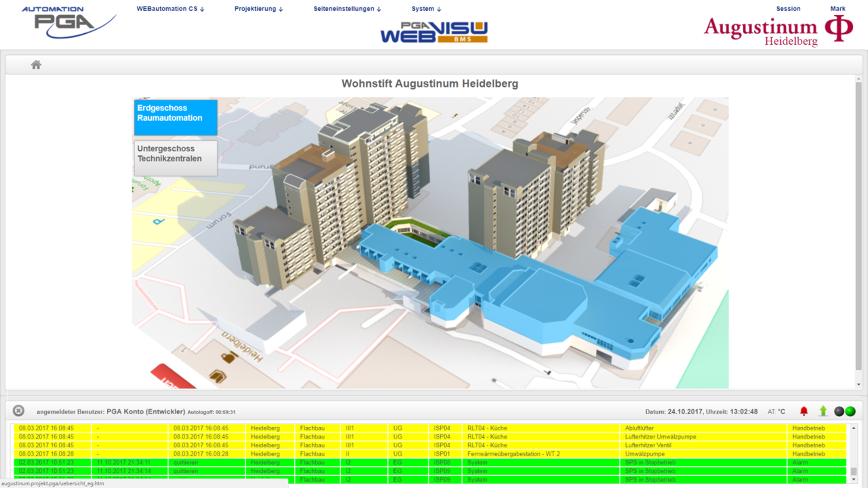The height and width of the screenshot is (488, 868).
Task: Open the System dropdown menu
Action: [x=426, y=9]
